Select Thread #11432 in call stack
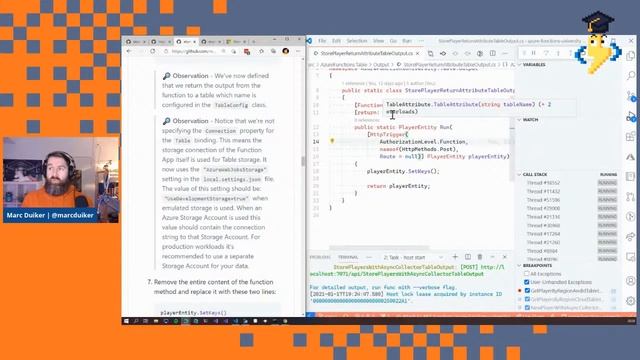640x360 pixels. tap(543, 191)
